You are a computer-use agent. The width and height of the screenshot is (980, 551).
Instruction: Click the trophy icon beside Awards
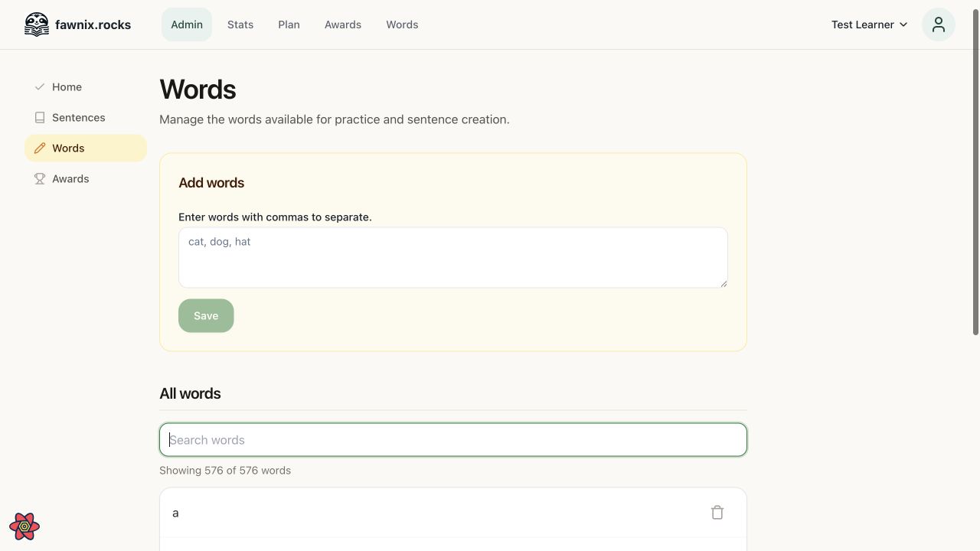tap(40, 179)
